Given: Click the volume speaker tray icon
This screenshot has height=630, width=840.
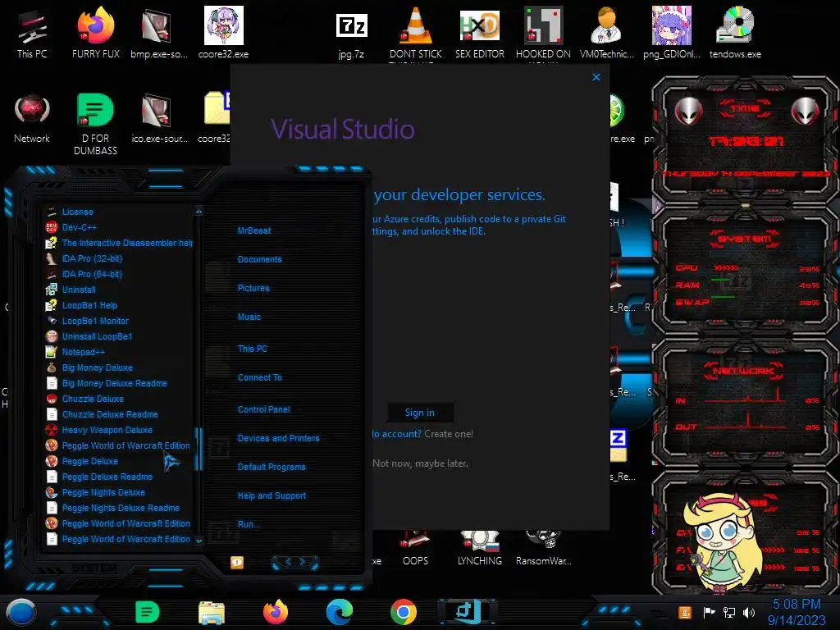Looking at the screenshot, I should 749,612.
